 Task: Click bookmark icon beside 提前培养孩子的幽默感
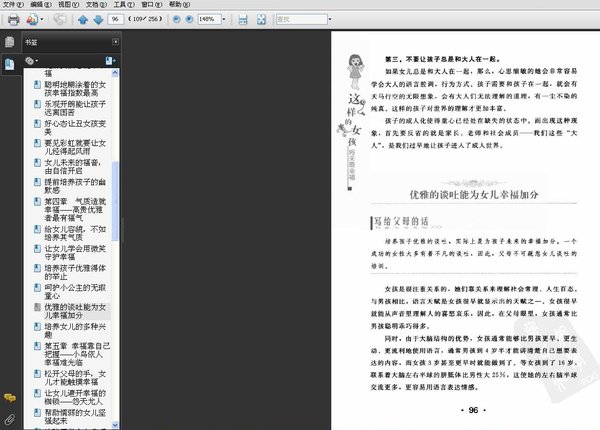[x=37, y=182]
